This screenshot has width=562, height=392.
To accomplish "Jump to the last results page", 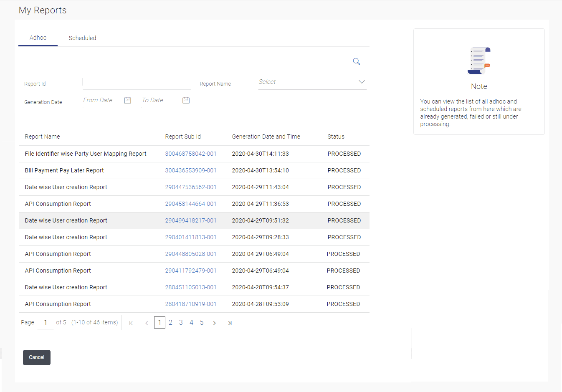I will tap(230, 323).
